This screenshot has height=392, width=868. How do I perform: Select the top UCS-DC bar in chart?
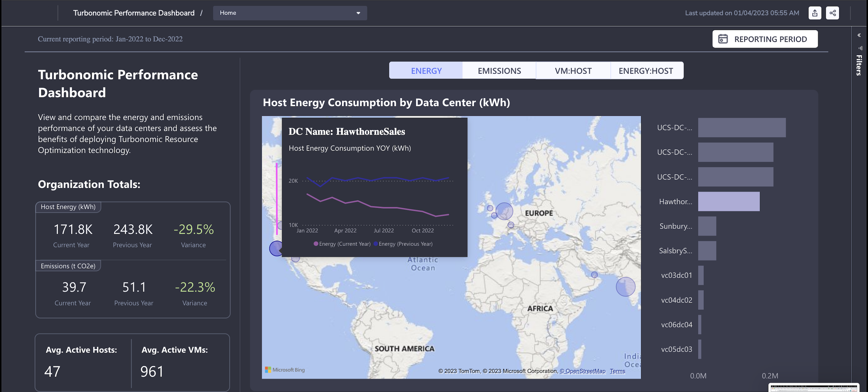click(x=741, y=128)
